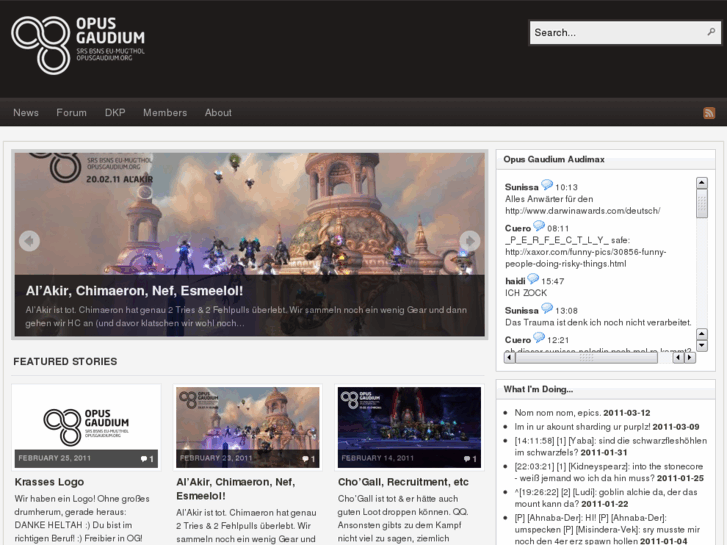The height and width of the screenshot is (545, 727).
Task: Click chat box scroll left arrow
Action: coord(510,358)
